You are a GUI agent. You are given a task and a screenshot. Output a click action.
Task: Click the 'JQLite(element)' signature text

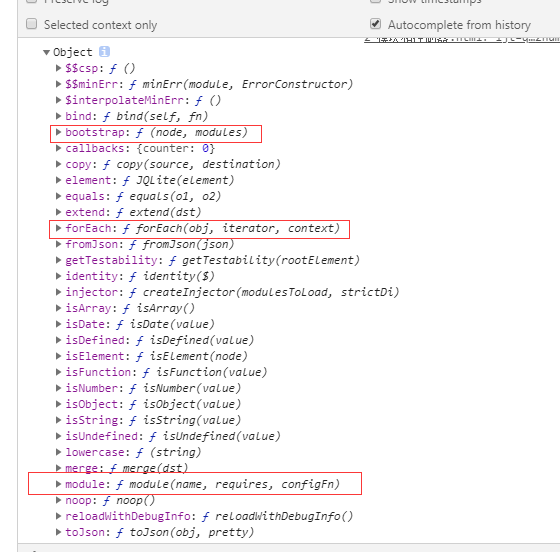(x=185, y=180)
